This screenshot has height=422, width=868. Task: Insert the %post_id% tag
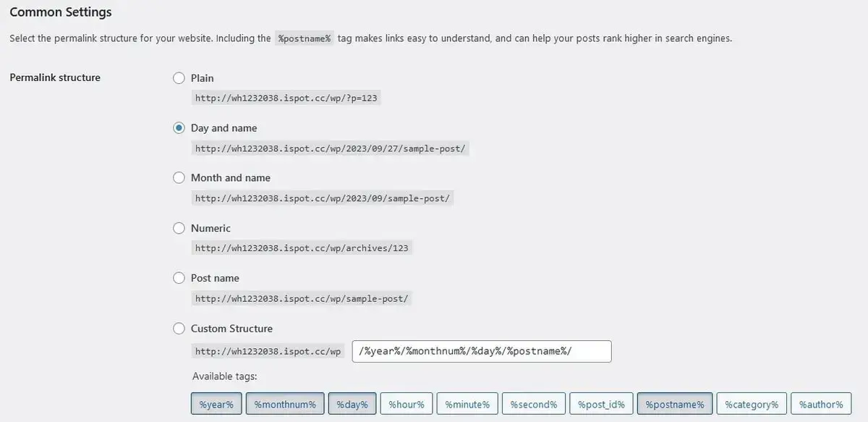tap(601, 405)
